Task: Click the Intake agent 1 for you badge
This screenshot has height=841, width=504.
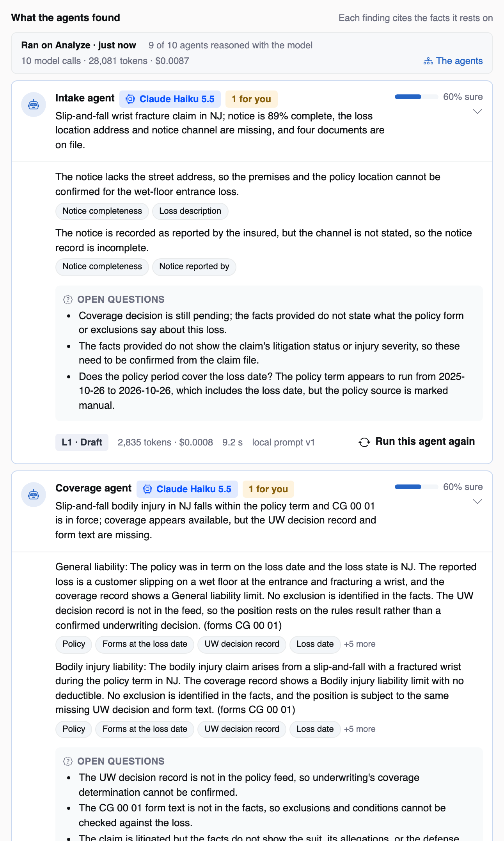Action: point(252,99)
